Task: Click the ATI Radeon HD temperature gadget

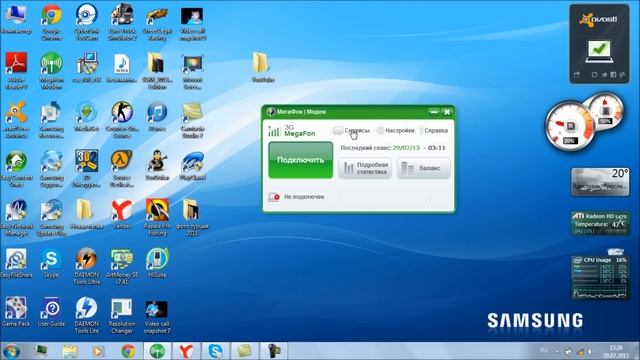Action: [x=600, y=223]
